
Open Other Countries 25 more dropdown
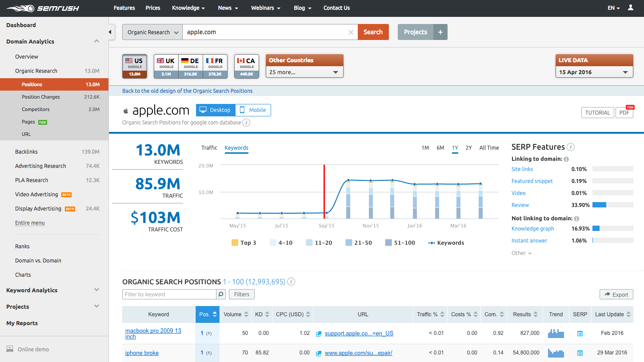[x=304, y=72]
